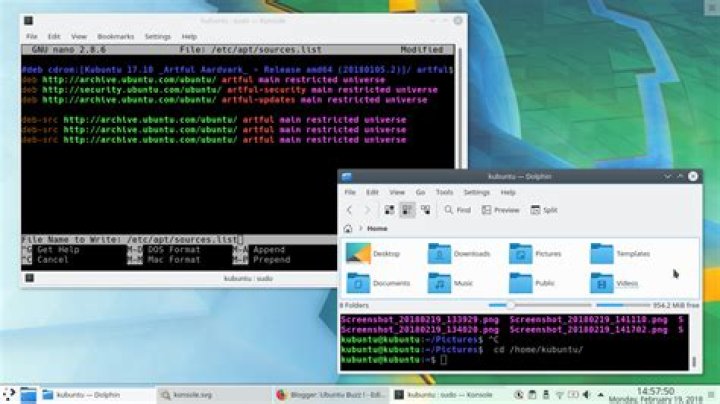Select the Desktop folder
Screen dimensions: 720x404
(373, 253)
